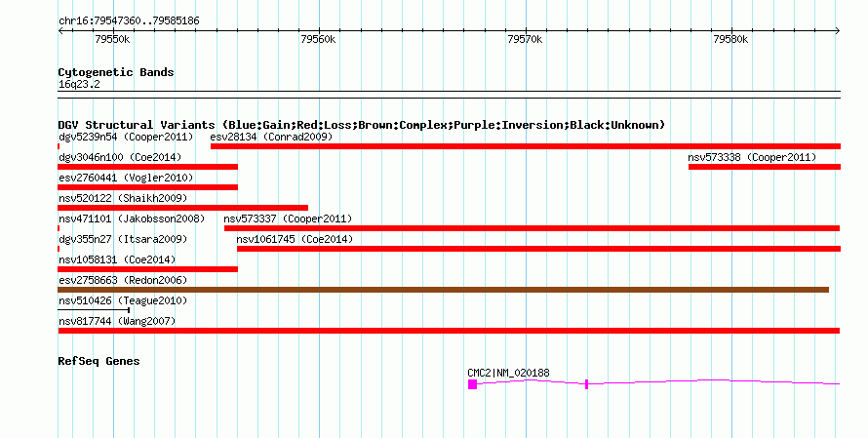Click the nsv573338 red loss bar
The image size is (868, 438).
[x=765, y=167]
